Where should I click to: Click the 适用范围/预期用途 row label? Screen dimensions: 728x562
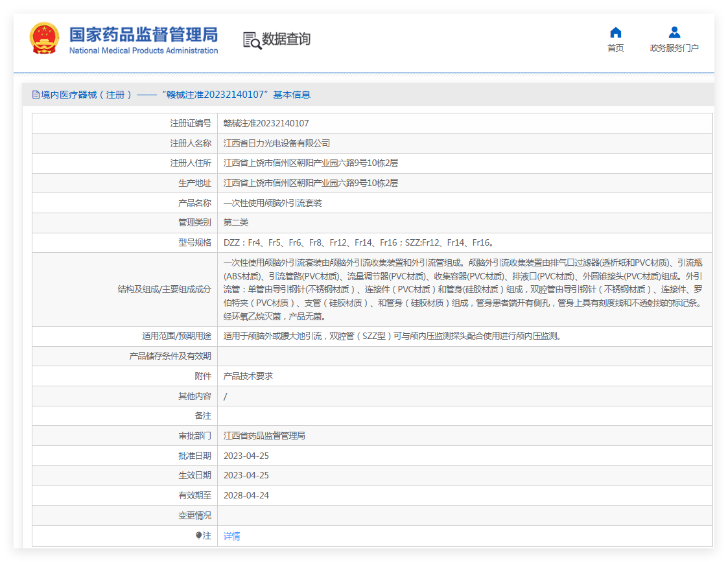(176, 336)
